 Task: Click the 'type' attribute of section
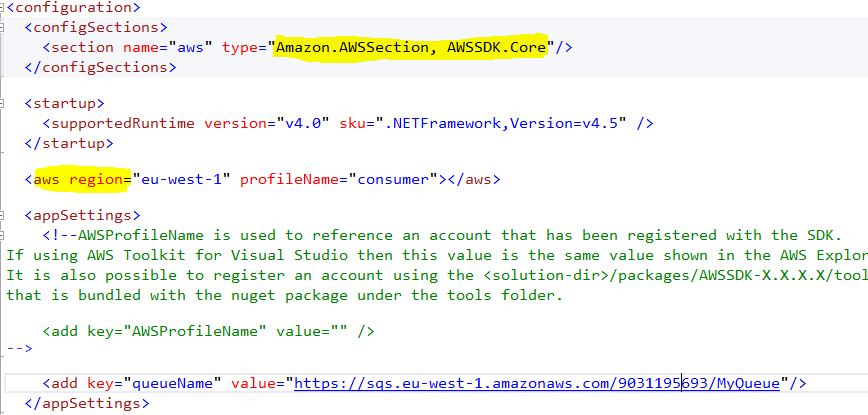point(240,48)
